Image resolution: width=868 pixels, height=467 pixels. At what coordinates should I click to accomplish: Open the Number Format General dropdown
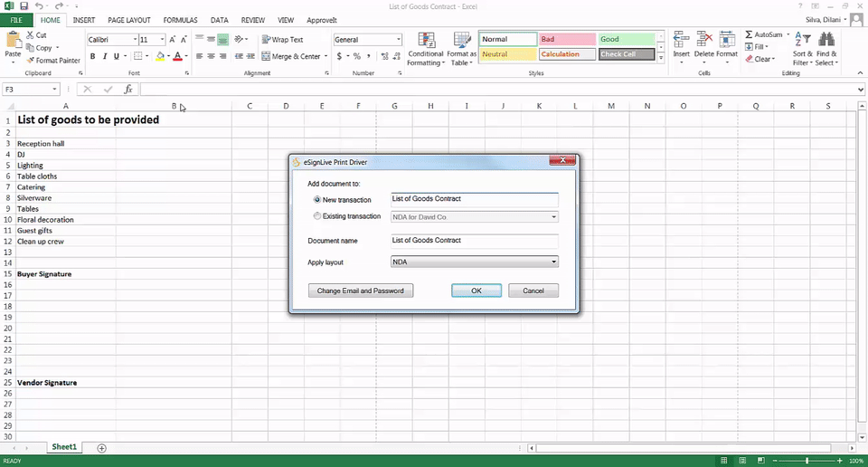398,39
